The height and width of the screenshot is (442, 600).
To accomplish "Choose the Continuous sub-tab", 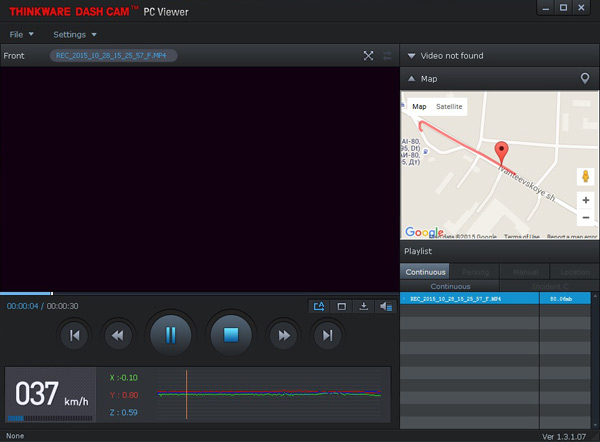I will click(x=450, y=286).
